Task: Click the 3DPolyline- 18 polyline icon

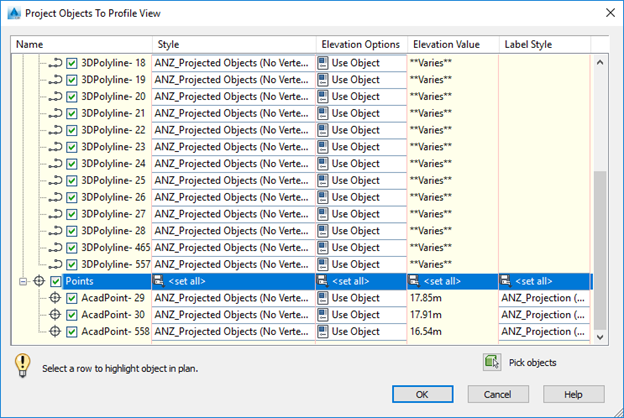Action: pyautogui.click(x=56, y=63)
